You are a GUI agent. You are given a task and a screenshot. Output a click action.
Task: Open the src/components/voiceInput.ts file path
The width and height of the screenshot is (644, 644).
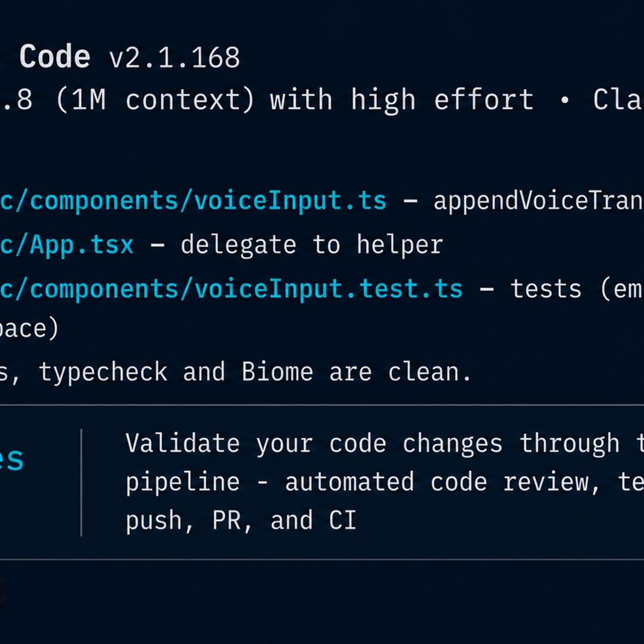(193, 201)
